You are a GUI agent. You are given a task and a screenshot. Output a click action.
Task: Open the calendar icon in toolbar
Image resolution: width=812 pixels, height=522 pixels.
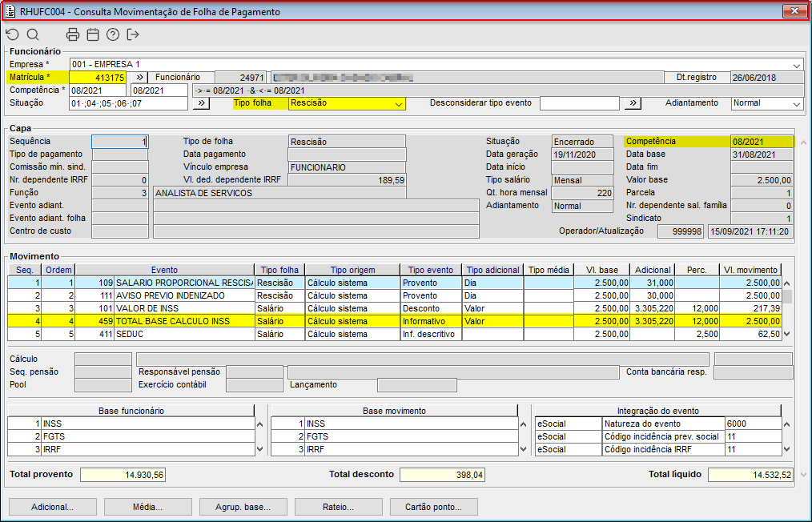93,34
